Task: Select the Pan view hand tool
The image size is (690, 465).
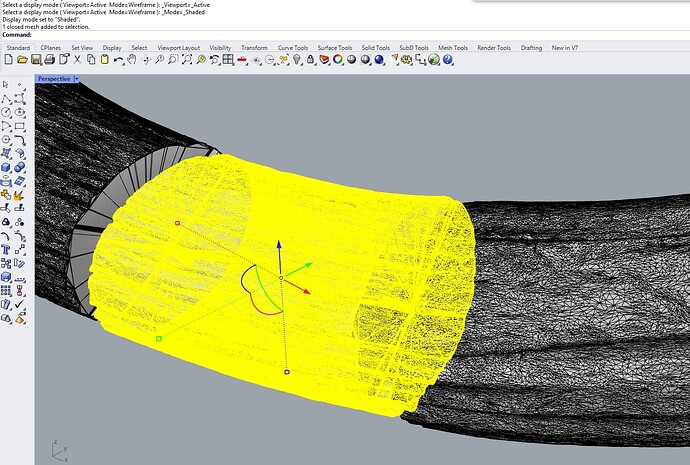Action: [x=132, y=59]
